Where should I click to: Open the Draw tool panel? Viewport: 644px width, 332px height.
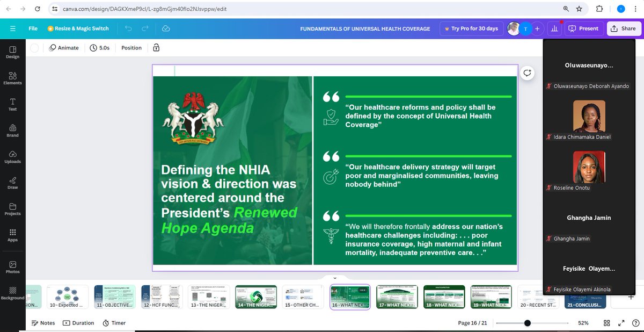point(12,183)
